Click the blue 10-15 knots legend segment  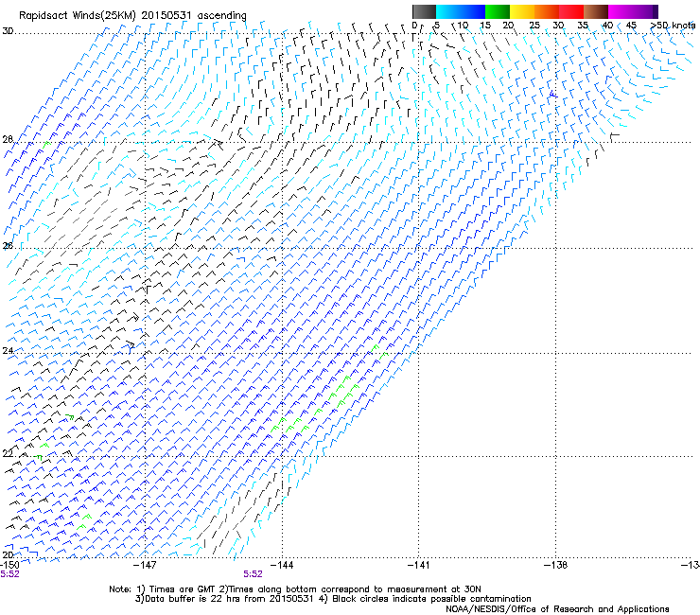click(x=473, y=11)
